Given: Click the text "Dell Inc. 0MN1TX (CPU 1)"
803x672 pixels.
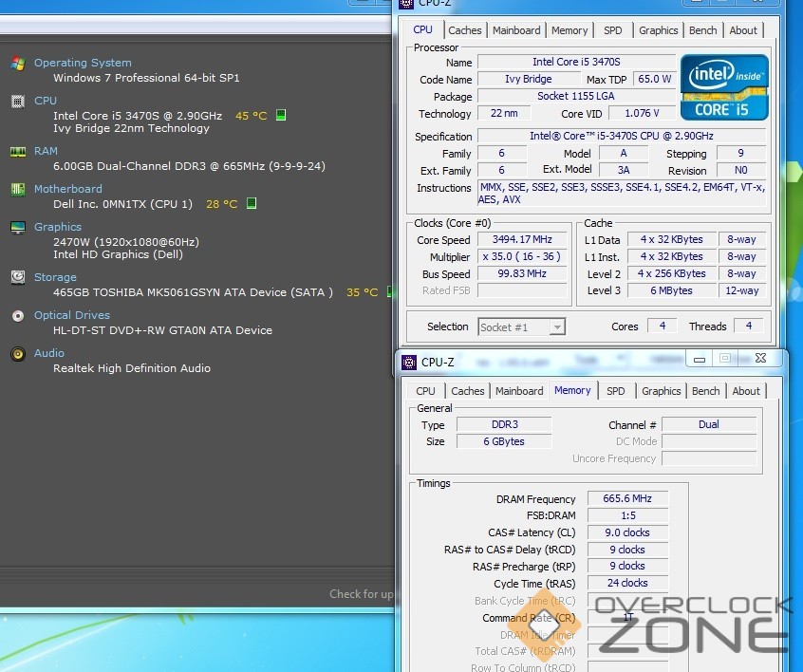Looking at the screenshot, I should [122, 204].
